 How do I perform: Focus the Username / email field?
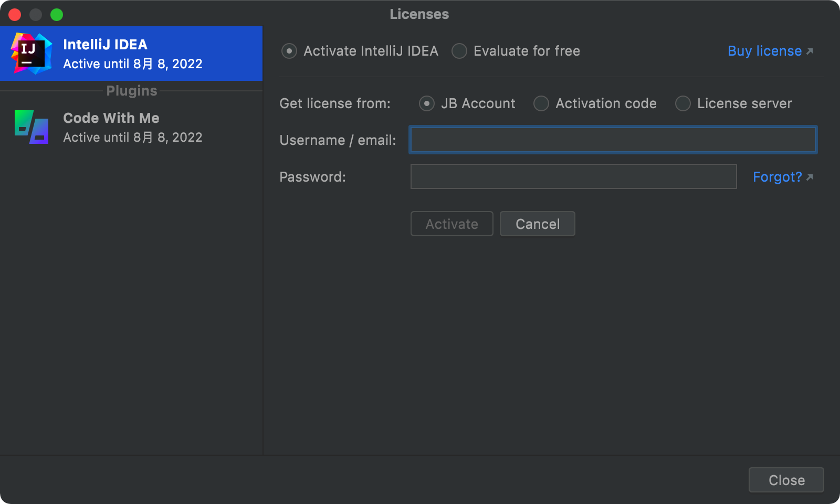[613, 140]
